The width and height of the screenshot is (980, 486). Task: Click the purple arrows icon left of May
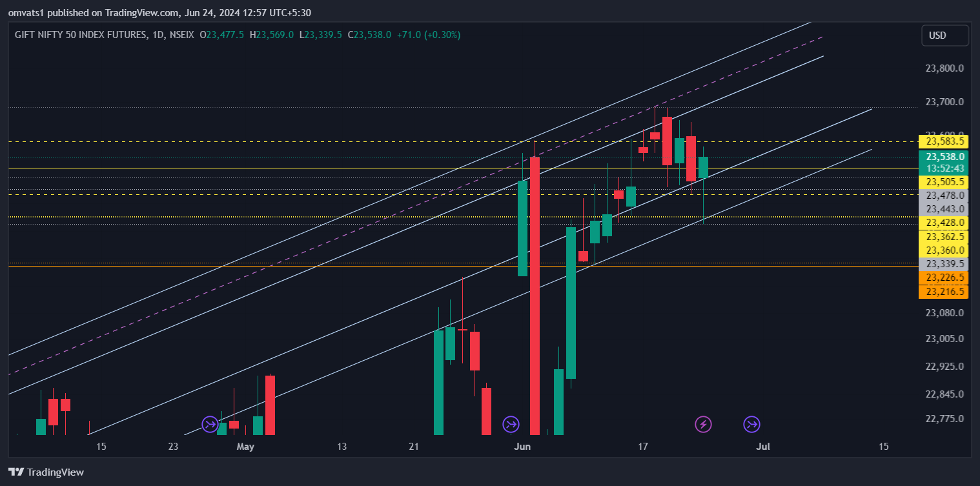tap(210, 424)
